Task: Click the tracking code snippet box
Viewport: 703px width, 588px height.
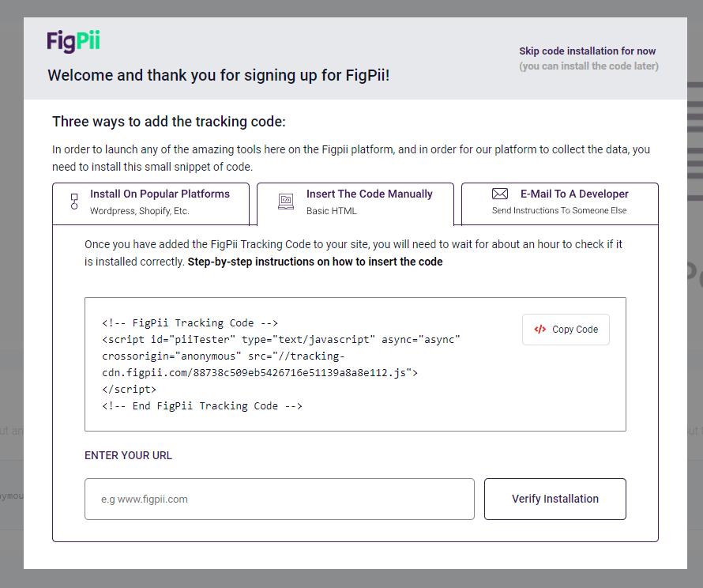Action: click(x=355, y=364)
